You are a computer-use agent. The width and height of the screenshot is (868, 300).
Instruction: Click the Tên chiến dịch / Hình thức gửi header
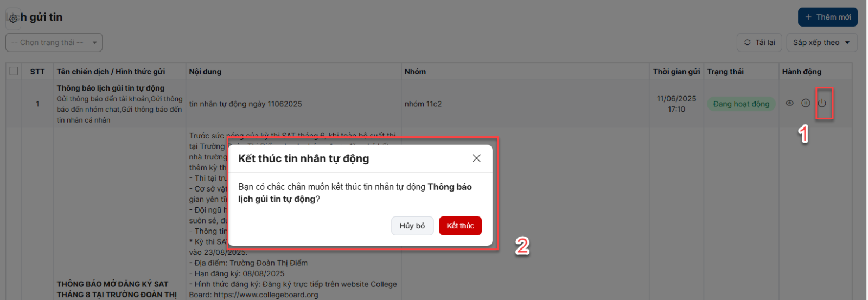click(111, 72)
